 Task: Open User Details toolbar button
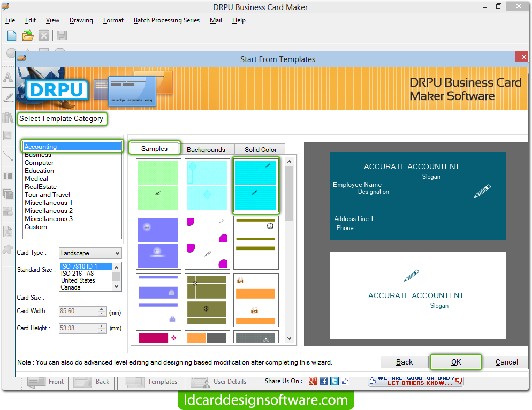pyautogui.click(x=218, y=382)
